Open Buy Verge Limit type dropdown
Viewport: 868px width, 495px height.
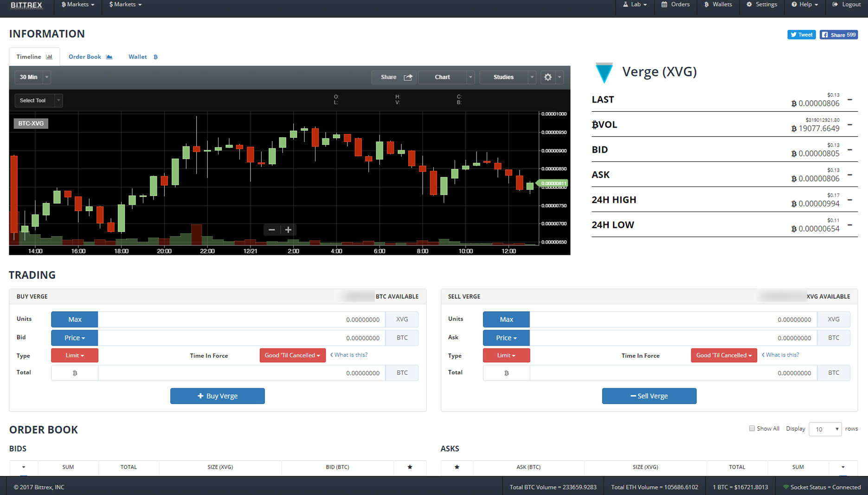75,355
